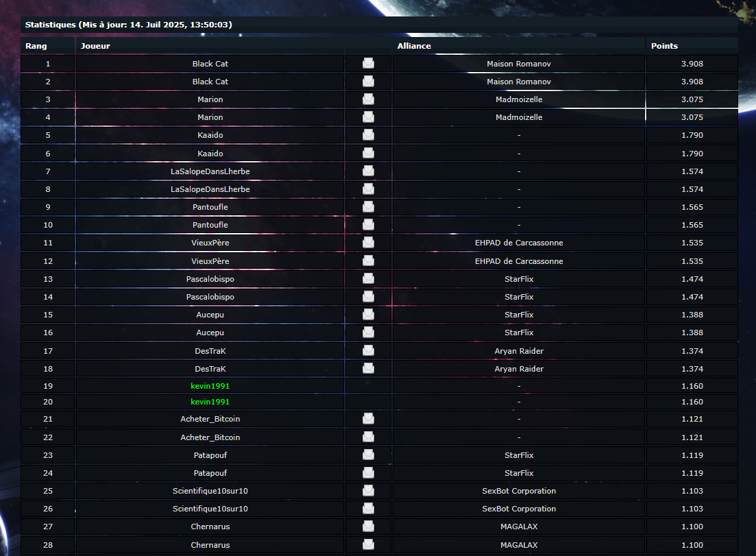The image size is (756, 556).
Task: Click the message envelope icon for rank 1 Black Cat
Action: click(368, 64)
